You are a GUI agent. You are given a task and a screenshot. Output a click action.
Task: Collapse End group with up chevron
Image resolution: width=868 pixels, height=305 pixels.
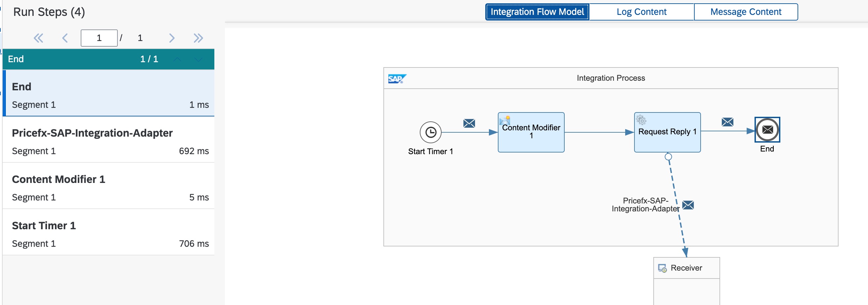177,60
